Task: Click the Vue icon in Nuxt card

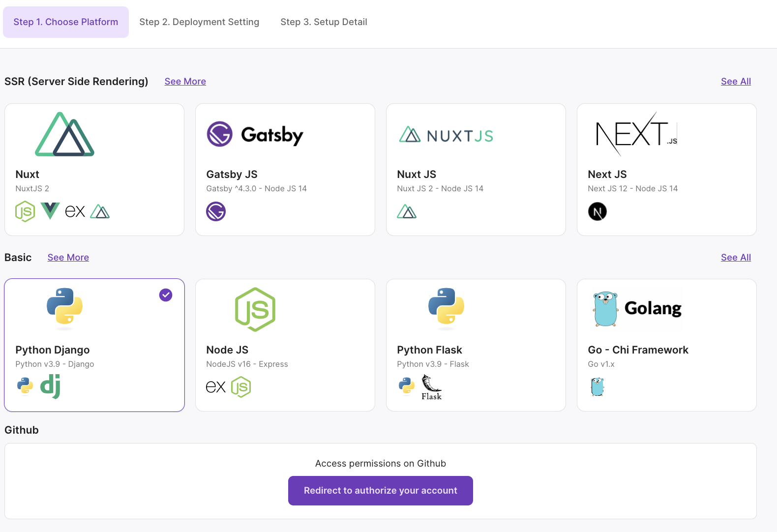Action: [50, 211]
